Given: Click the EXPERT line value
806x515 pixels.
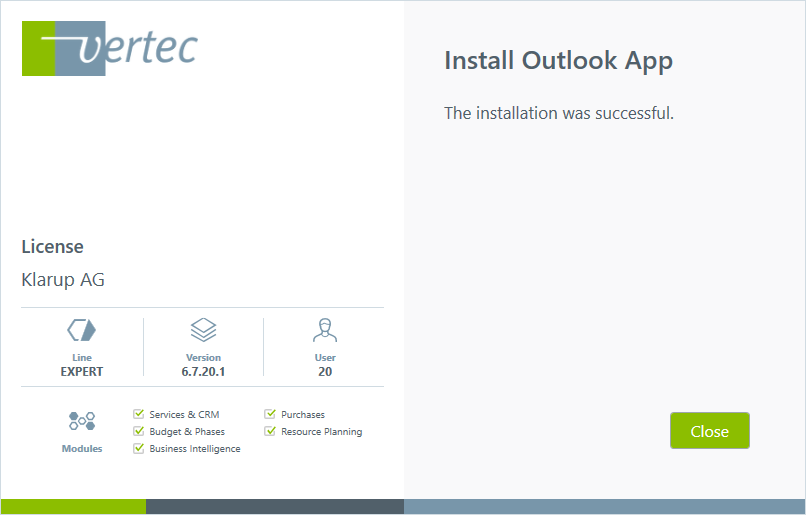Looking at the screenshot, I should [x=81, y=371].
